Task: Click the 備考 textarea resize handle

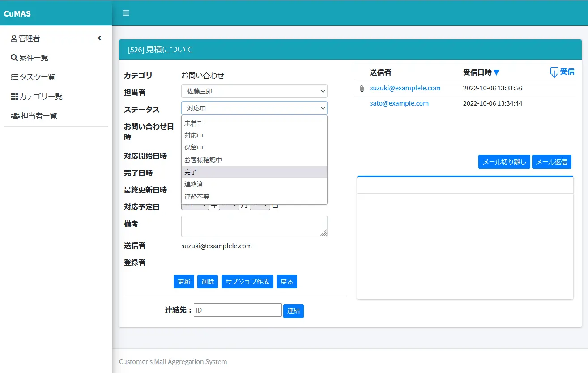Action: (x=324, y=233)
